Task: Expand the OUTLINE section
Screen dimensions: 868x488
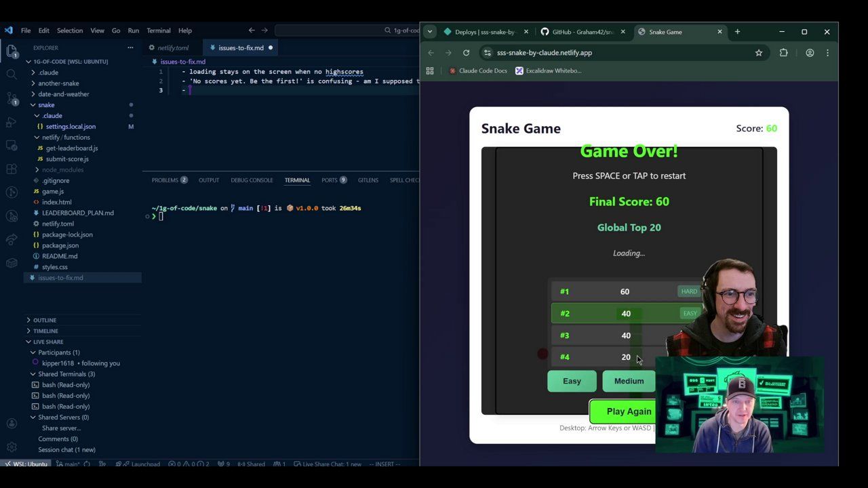Action: 45,320
